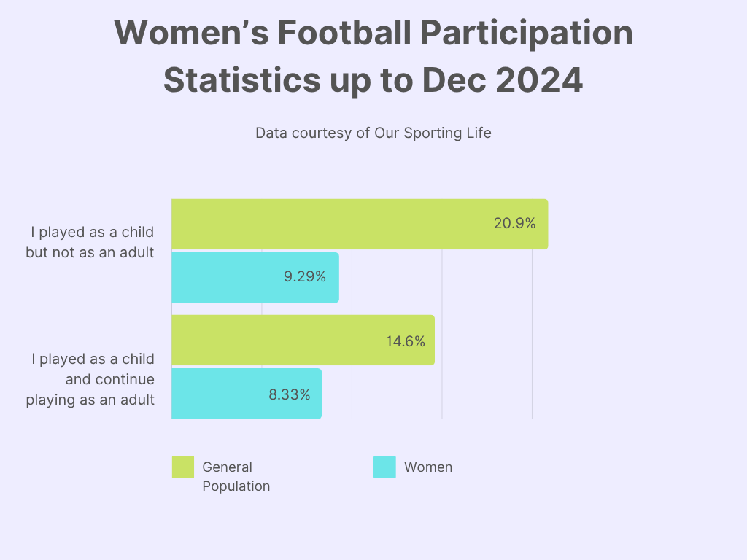Select the Women legend text
747x560 pixels.
(x=428, y=467)
